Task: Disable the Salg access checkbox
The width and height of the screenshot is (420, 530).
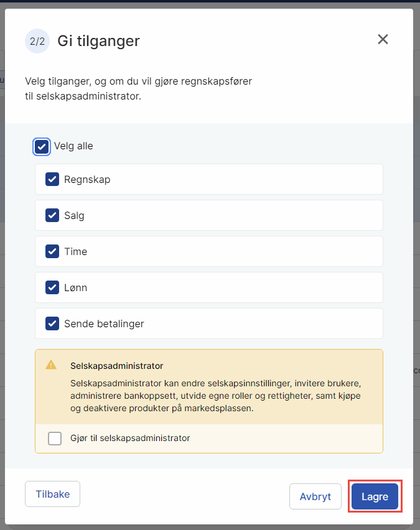Action: point(53,215)
